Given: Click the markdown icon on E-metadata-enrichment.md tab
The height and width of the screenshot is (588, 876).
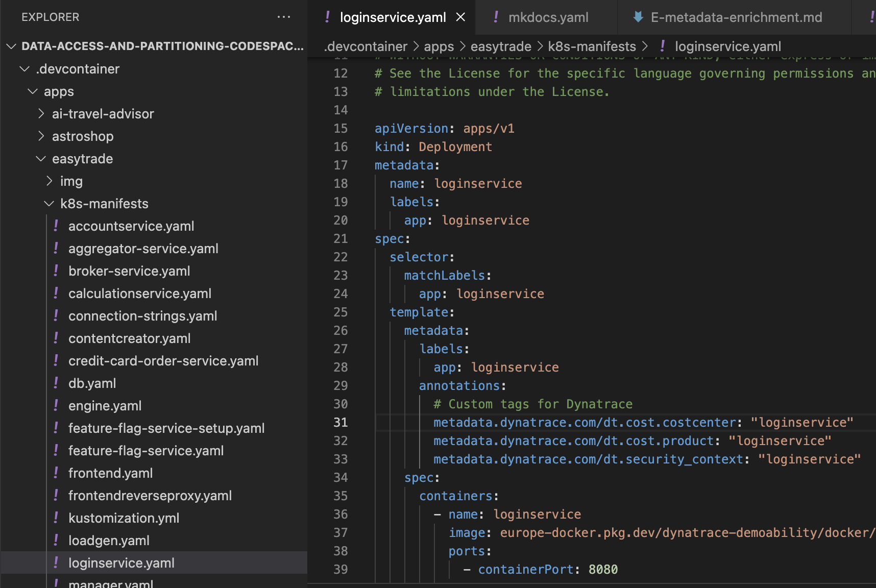Looking at the screenshot, I should [x=638, y=17].
